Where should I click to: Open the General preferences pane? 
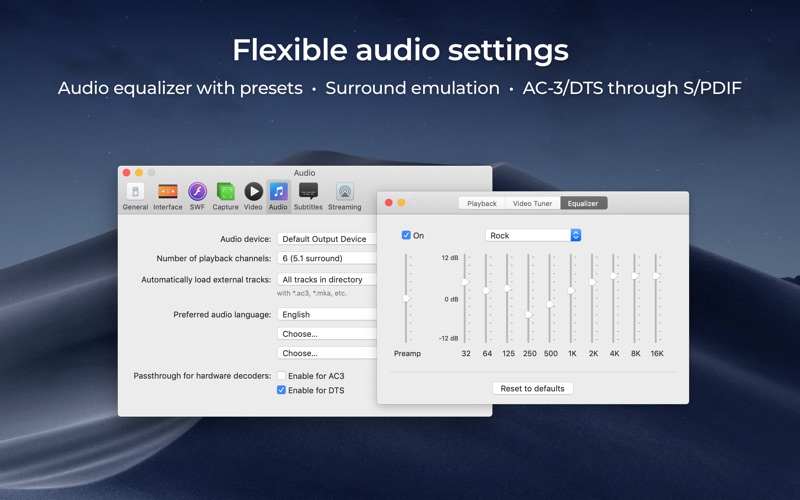point(135,196)
